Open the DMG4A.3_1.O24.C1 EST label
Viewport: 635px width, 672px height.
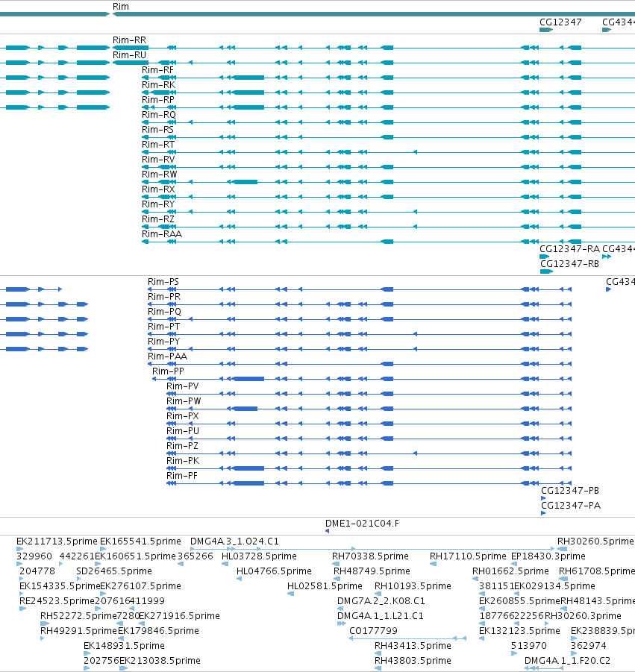pos(234,541)
